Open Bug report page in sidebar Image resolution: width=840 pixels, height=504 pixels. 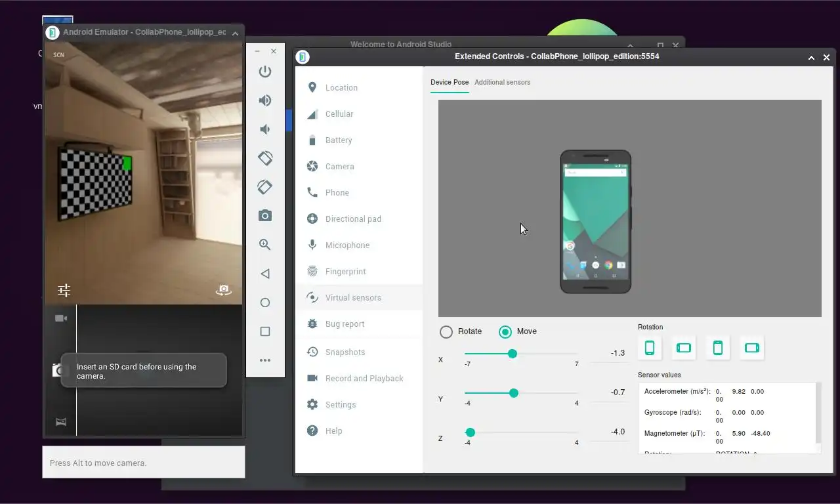[359, 324]
